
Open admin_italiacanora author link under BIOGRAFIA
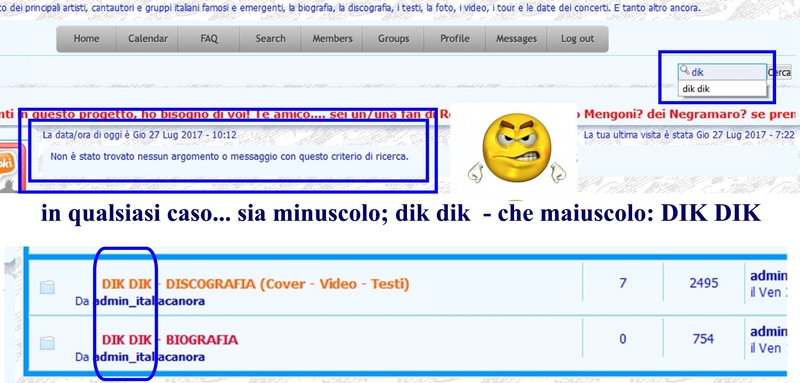[x=149, y=357]
